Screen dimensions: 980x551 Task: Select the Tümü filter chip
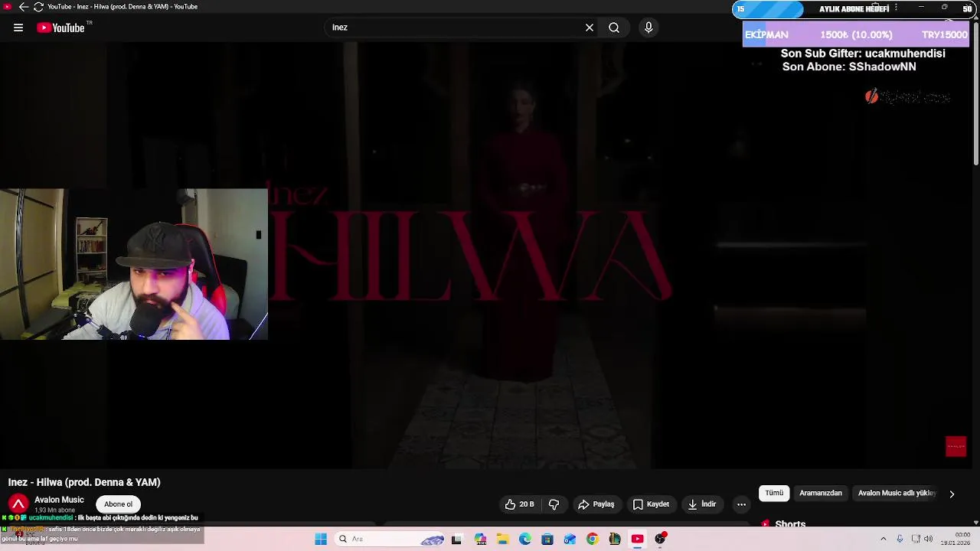coord(774,494)
